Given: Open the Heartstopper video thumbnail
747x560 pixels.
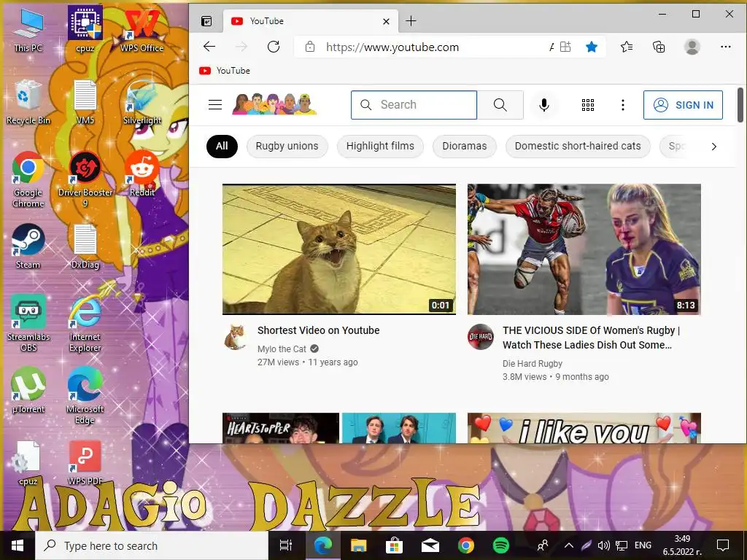Looking at the screenshot, I should click(x=339, y=428).
